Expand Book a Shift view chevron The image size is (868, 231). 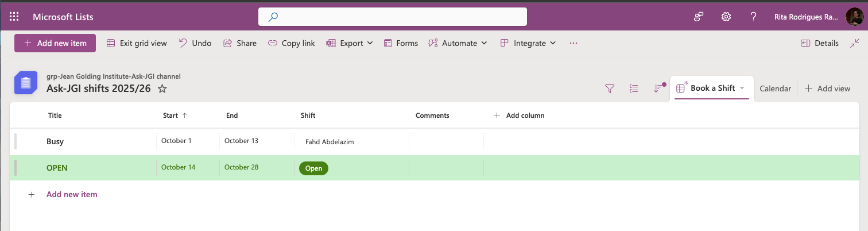(x=742, y=88)
